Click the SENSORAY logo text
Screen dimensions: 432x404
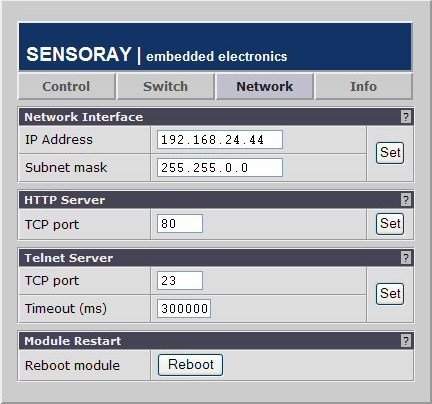79,54
